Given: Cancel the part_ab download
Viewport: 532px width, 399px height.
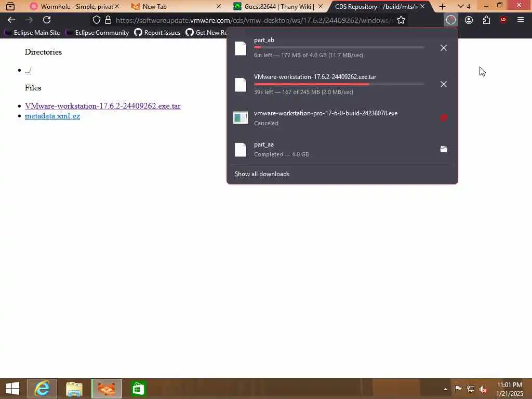Looking at the screenshot, I should click(x=444, y=48).
